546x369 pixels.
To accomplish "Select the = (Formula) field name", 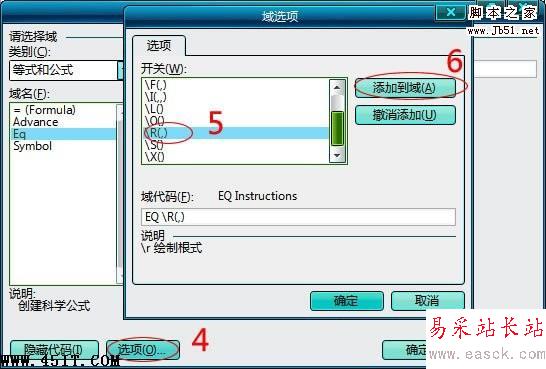I will click(x=63, y=110).
